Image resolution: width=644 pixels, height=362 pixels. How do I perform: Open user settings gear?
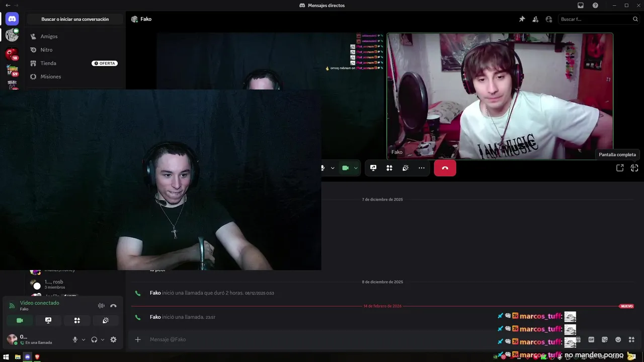coord(113,339)
